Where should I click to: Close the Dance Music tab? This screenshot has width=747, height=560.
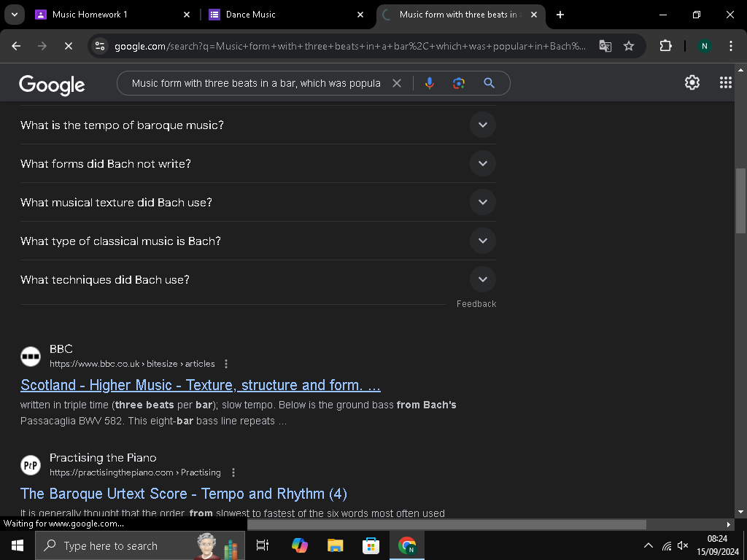360,15
